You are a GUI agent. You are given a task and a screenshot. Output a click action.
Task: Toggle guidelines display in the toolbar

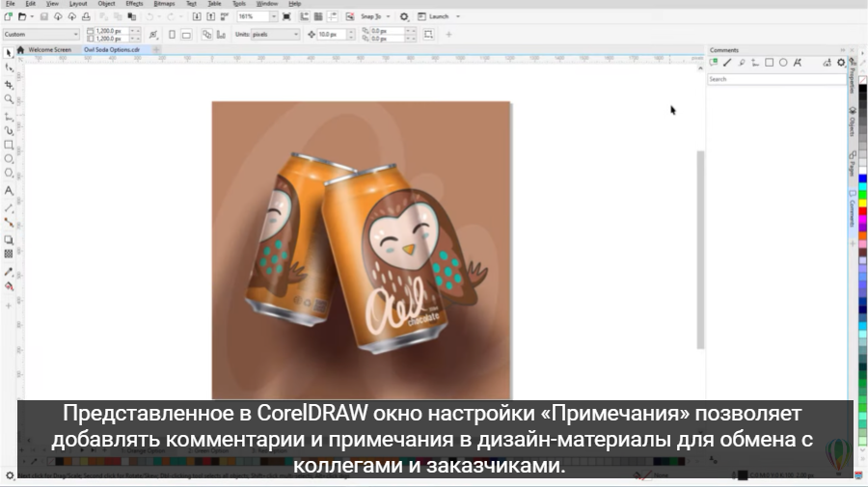point(332,16)
